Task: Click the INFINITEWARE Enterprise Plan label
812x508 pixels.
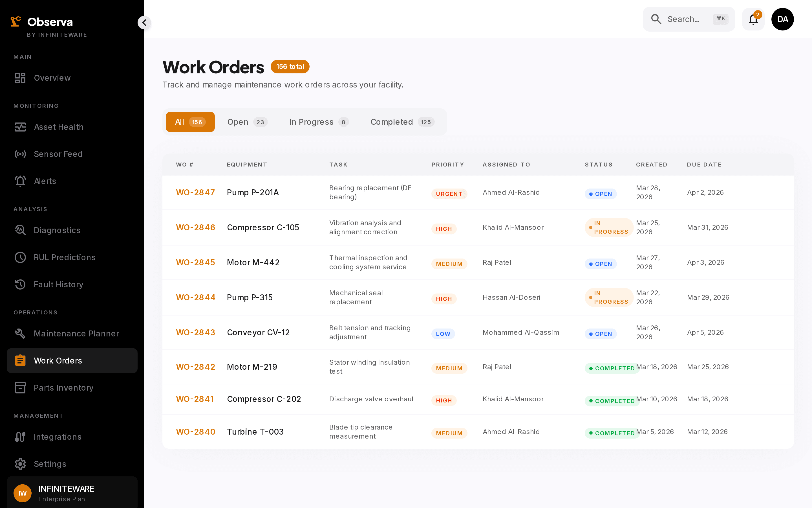Action: [66, 493]
